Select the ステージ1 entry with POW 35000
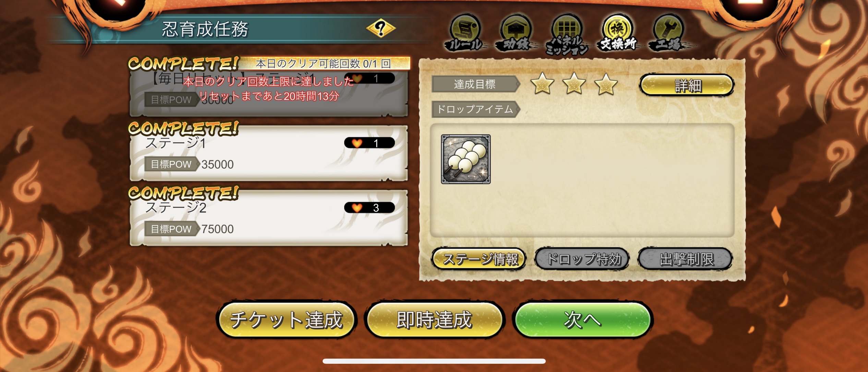Screen dimensions: 868x372 [269, 153]
